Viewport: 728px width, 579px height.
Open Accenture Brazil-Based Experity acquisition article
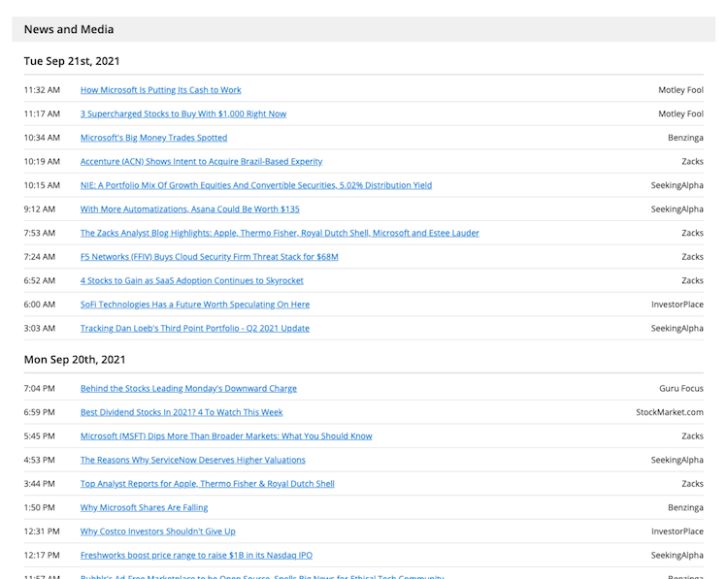[201, 162]
